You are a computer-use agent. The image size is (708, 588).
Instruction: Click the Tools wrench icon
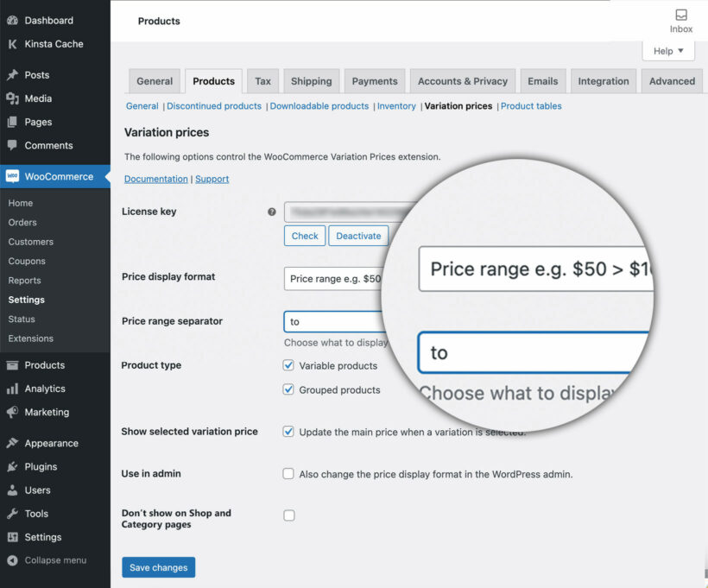pos(13,514)
